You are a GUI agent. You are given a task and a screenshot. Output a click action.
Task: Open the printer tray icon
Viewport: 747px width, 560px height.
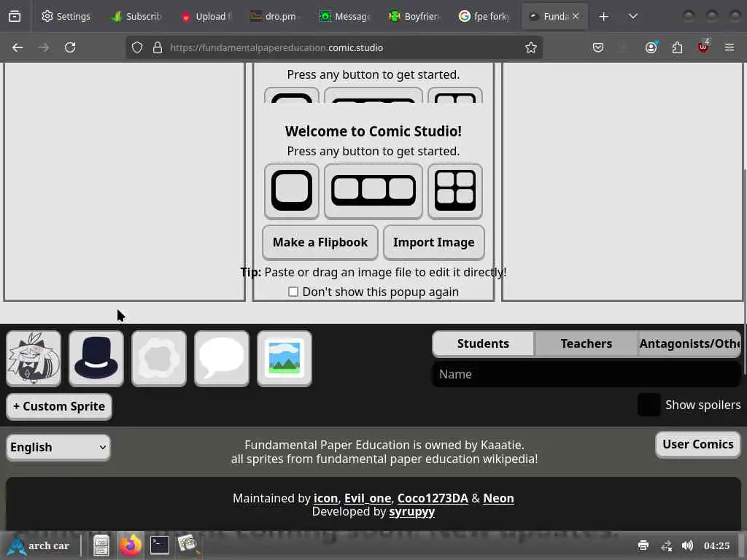[x=643, y=545]
